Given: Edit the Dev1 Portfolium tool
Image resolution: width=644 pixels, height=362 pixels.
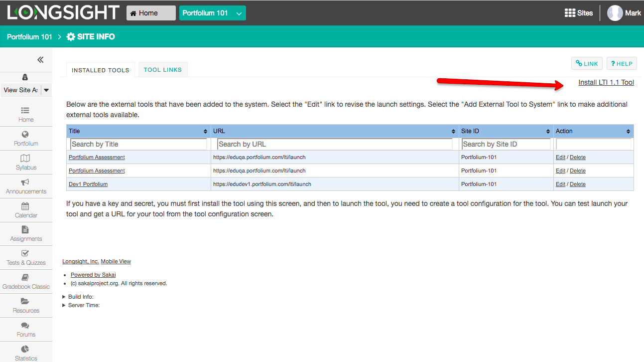Looking at the screenshot, I should pyautogui.click(x=560, y=184).
